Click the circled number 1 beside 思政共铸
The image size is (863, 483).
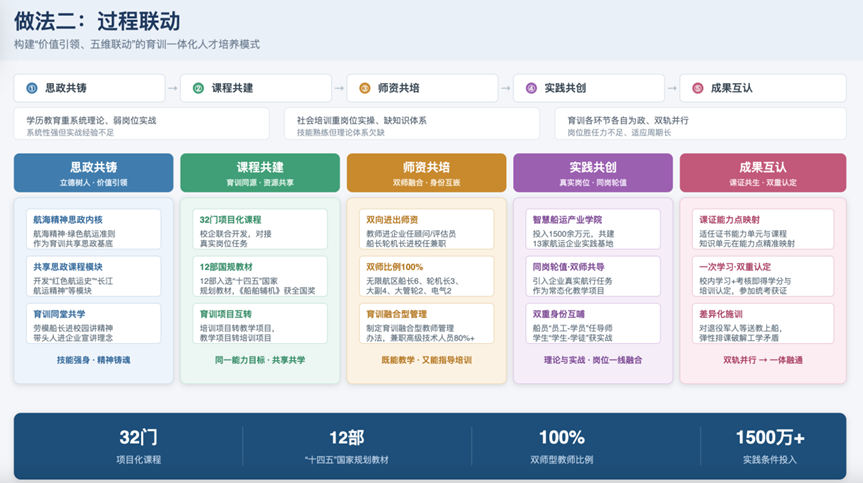(x=32, y=88)
